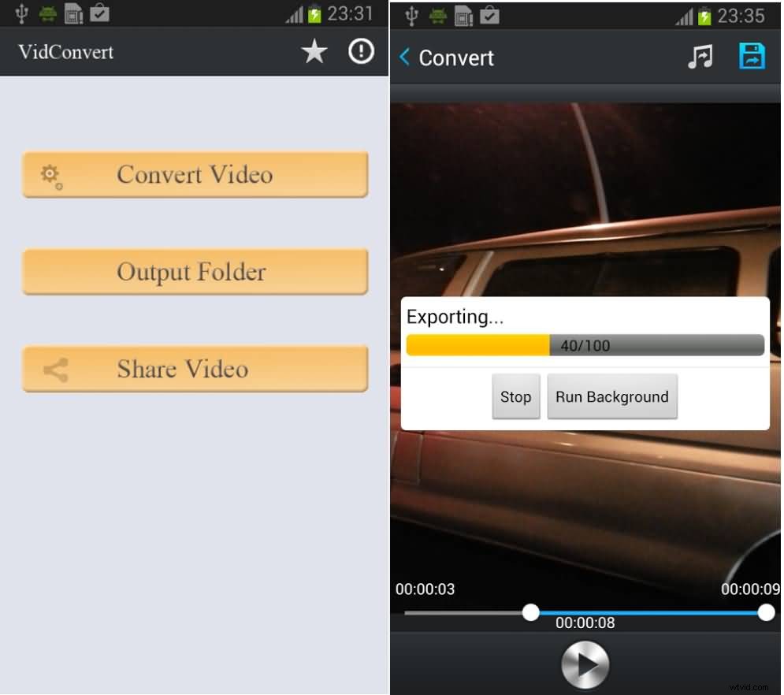Select the Convert Video button
784x695 pixels.
pyautogui.click(x=195, y=174)
